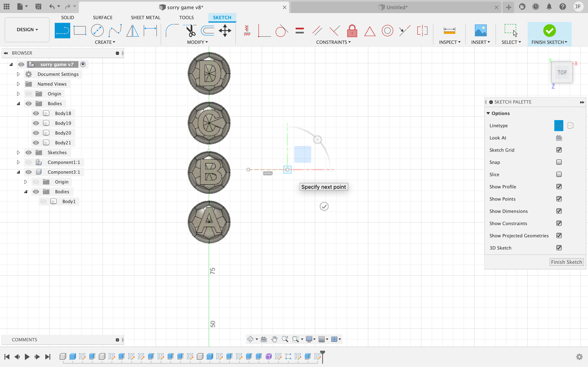
Task: Click the Linetype blue color swatch
Action: (x=558, y=125)
